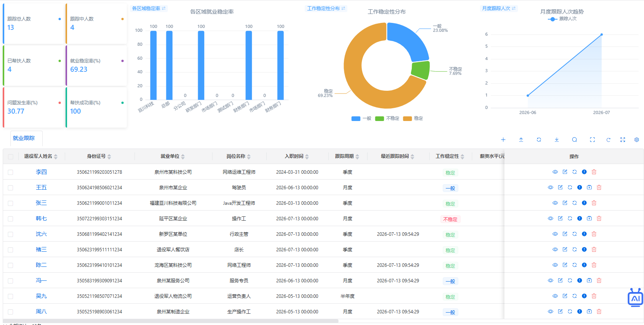The image size is (644, 325).
Task: Switch chart via 工作稳定性分布 selector
Action: tap(326, 8)
